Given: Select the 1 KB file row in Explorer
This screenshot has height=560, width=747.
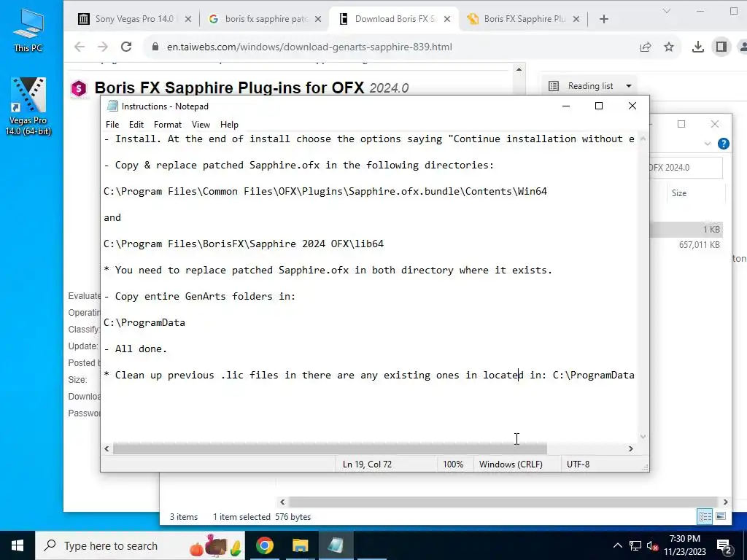Looking at the screenshot, I should click(x=686, y=230).
